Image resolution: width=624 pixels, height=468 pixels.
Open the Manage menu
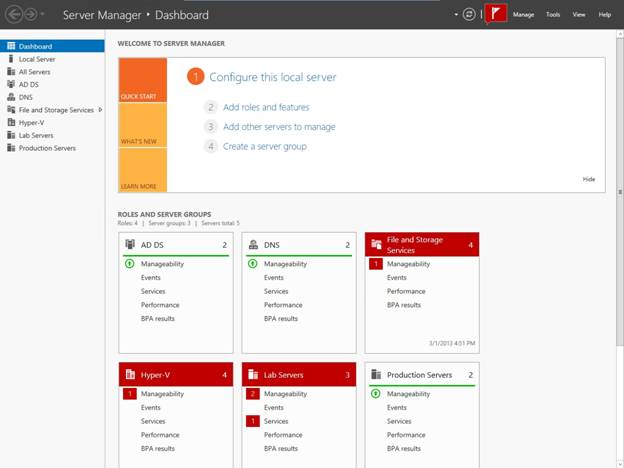coord(523,15)
